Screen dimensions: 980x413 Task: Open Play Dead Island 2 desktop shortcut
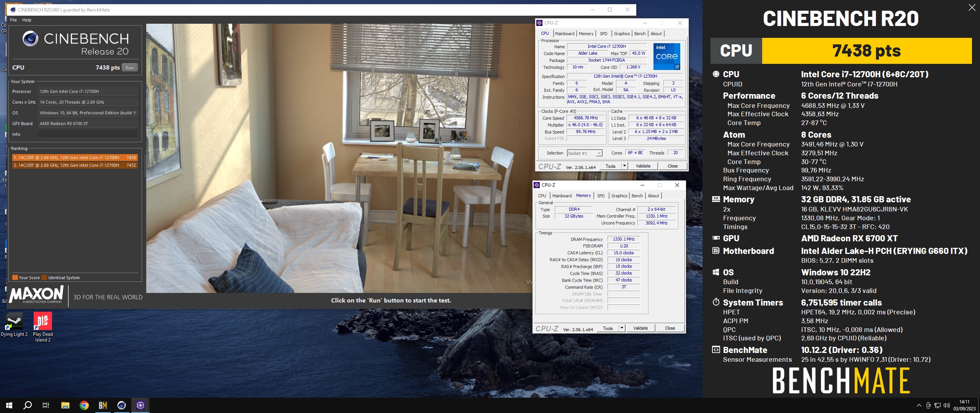(x=43, y=327)
